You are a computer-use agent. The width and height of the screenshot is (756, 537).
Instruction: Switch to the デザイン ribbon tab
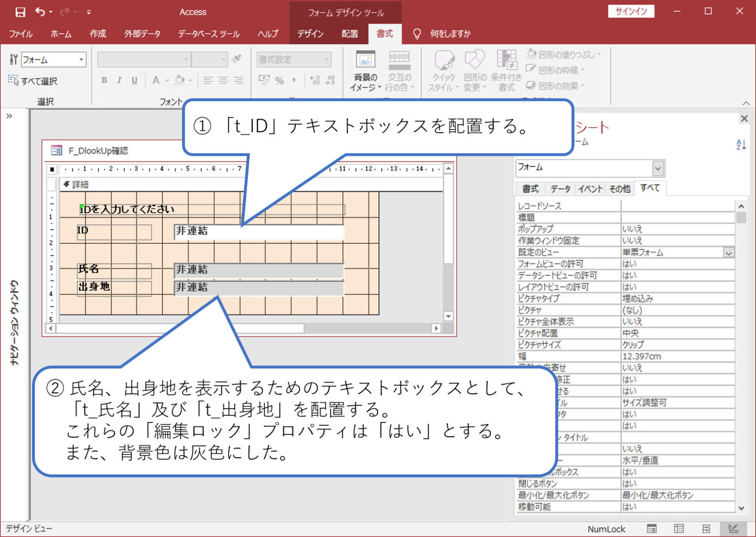click(x=310, y=33)
